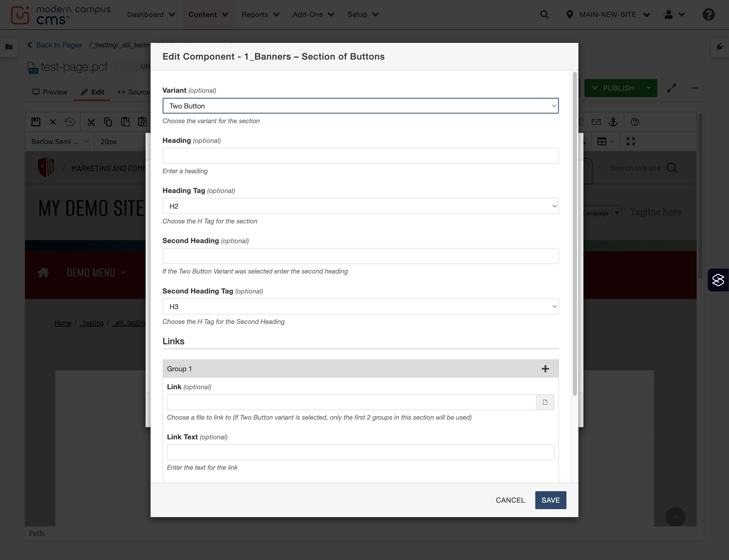Open the Publish dropdown arrow

(x=648, y=88)
